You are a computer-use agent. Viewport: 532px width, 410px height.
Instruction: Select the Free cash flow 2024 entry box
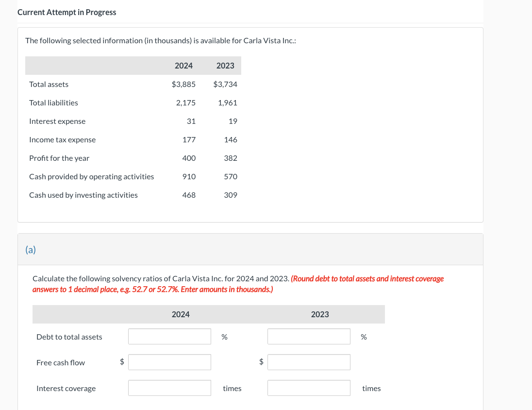169,362
